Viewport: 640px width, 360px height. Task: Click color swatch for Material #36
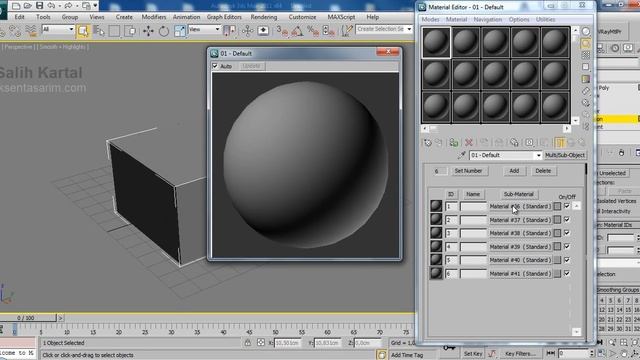(x=558, y=207)
